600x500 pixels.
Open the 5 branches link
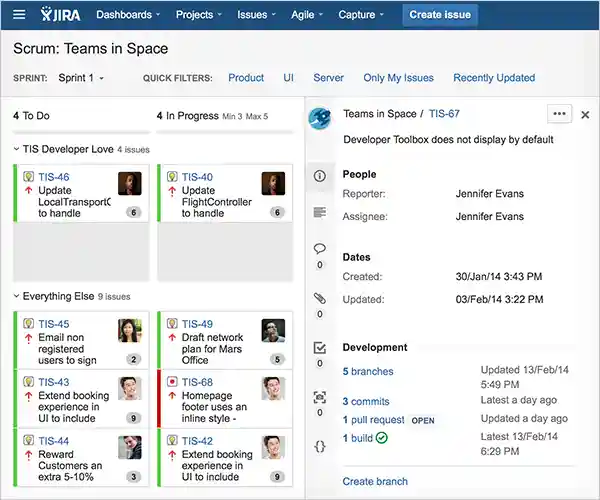[368, 371]
